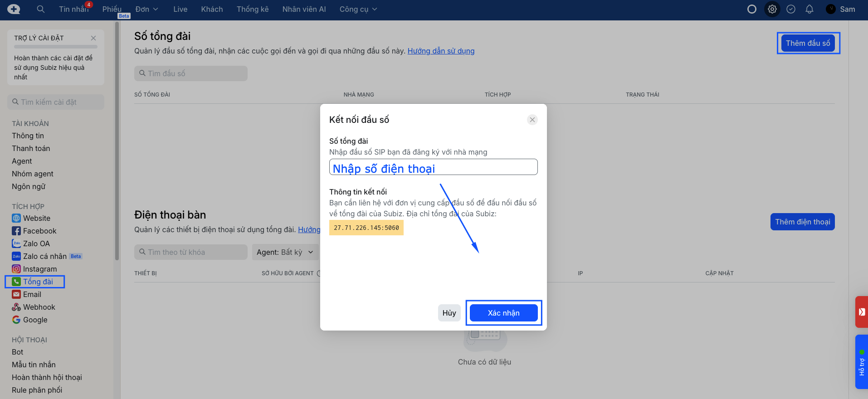Select Zalo OA in the sidebar
This screenshot has width=868, height=399.
pyautogui.click(x=36, y=243)
